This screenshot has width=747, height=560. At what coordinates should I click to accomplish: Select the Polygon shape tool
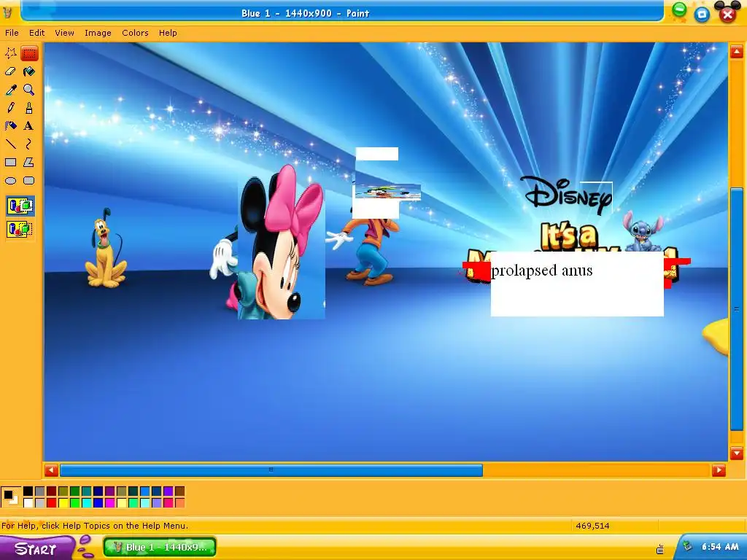tap(29, 163)
